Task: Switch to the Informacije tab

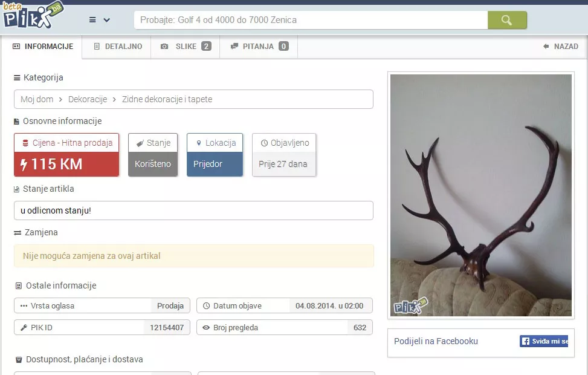Action: pyautogui.click(x=42, y=47)
